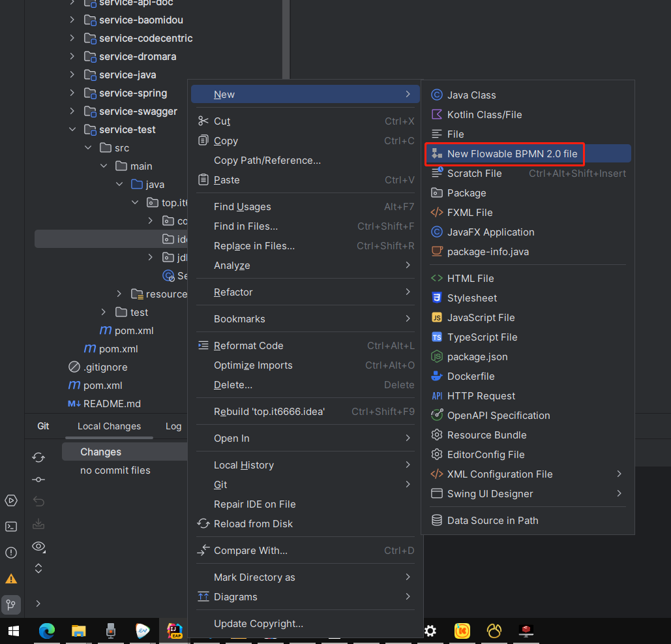Select Rebuild 'top.it6666.idea'
The height and width of the screenshot is (644, 671).
click(305, 412)
